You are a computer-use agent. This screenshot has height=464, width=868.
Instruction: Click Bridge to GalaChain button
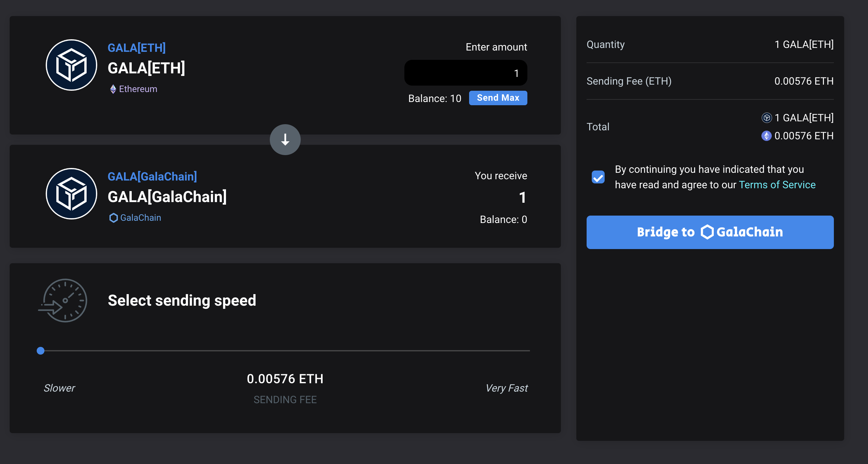pos(710,232)
